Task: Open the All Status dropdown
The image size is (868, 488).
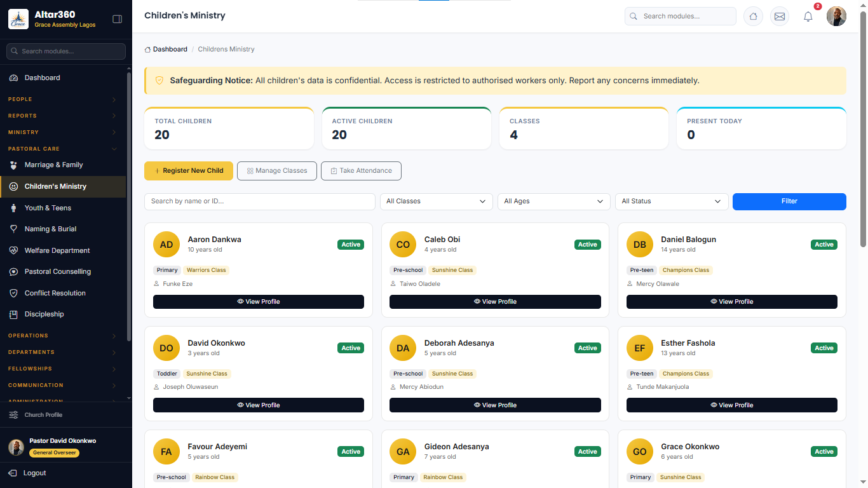Action: coord(672,201)
